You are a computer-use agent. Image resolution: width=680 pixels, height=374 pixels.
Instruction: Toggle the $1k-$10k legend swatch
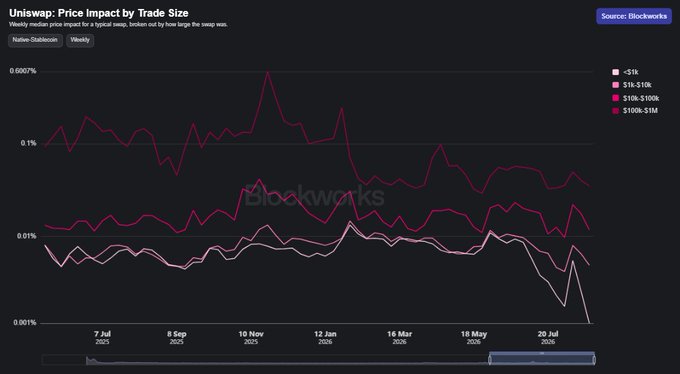point(615,85)
